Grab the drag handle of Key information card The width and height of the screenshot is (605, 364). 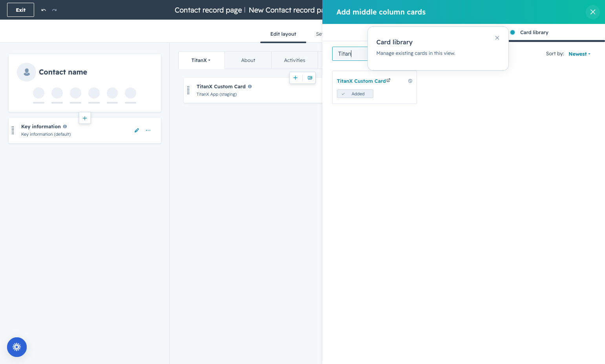[13, 130]
